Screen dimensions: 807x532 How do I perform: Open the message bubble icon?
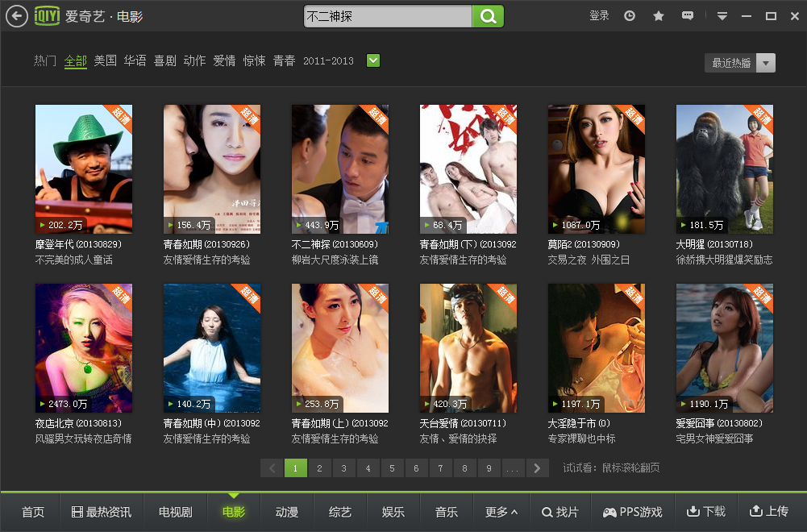[x=687, y=16]
